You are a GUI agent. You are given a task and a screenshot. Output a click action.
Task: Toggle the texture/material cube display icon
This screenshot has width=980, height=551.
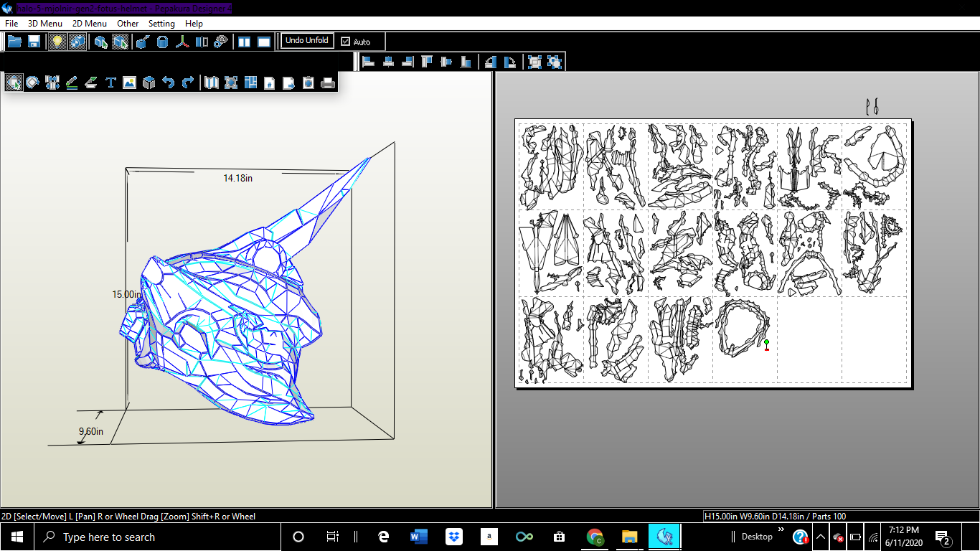76,42
